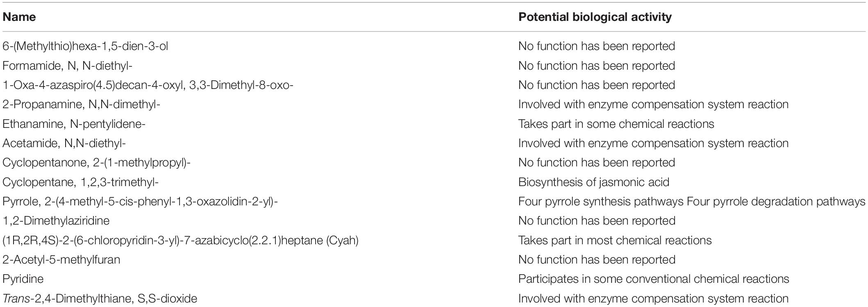Select Formamide, N, N-diethyl- row name

[x=67, y=66]
